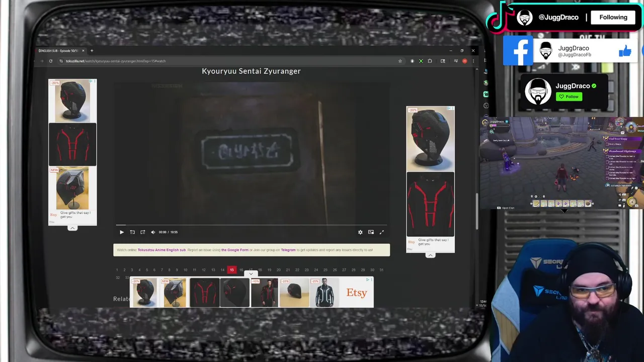
Task: Enter fullscreen on the video player
Action: [x=381, y=232]
